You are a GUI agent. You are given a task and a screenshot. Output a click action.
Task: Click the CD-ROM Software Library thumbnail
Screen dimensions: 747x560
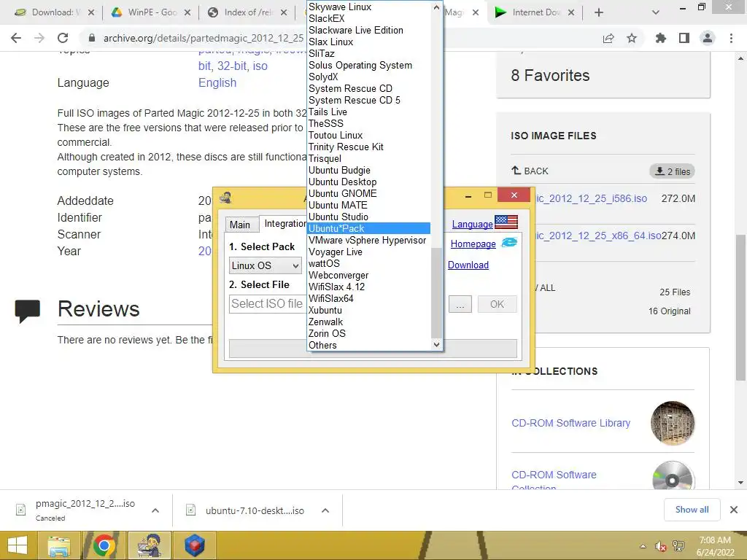click(672, 423)
